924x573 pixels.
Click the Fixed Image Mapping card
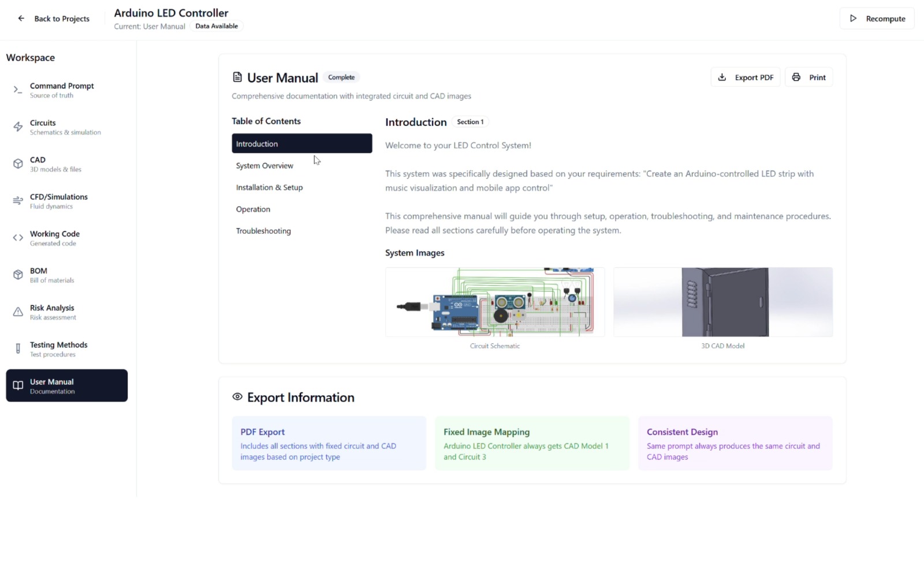[532, 443]
